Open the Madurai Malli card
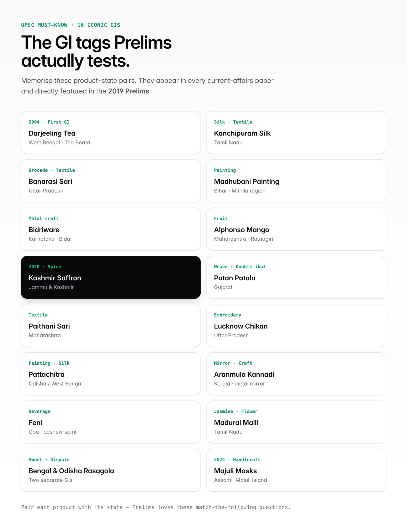 click(296, 422)
